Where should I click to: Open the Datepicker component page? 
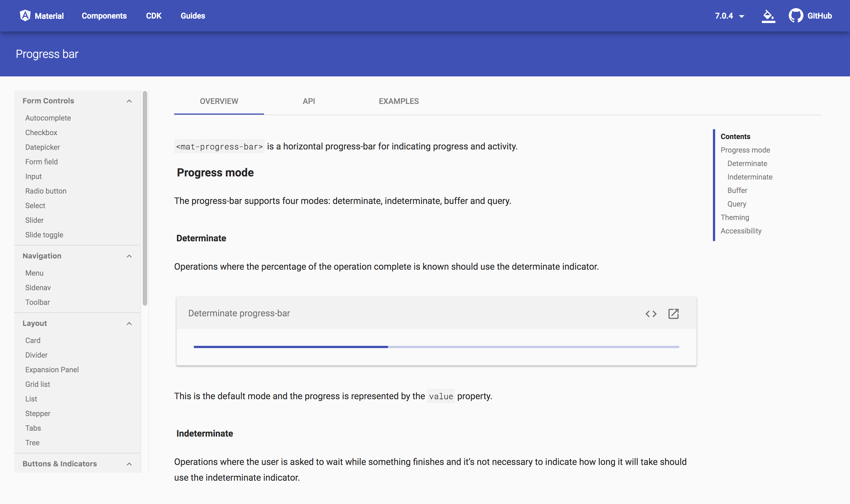click(42, 147)
